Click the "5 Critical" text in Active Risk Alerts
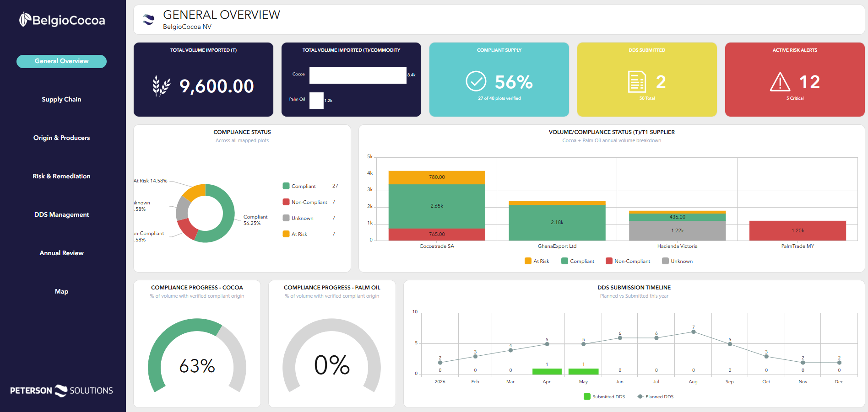This screenshot has width=868, height=412. pos(795,98)
